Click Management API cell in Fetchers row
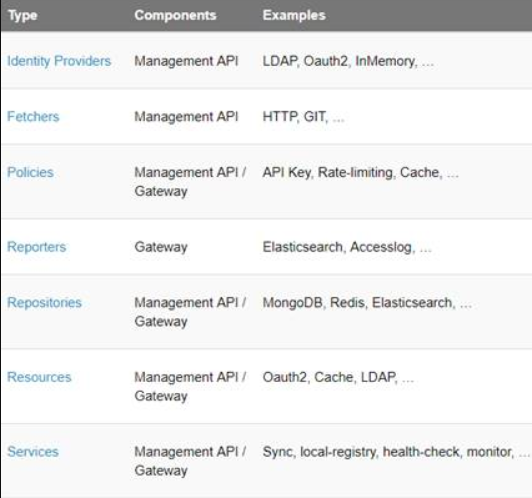The width and height of the screenshot is (532, 498). click(186, 117)
